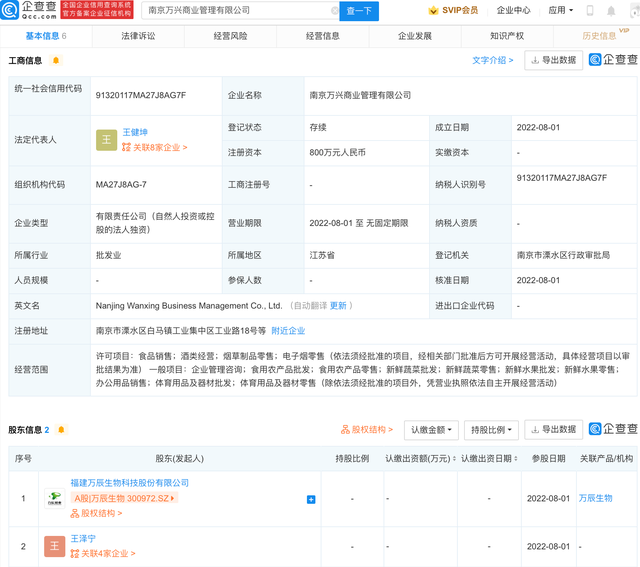Screen dimensions: 640x567
Task: Open 福建万辰生物科技股份有限公司 shareholder link
Action: [130, 483]
